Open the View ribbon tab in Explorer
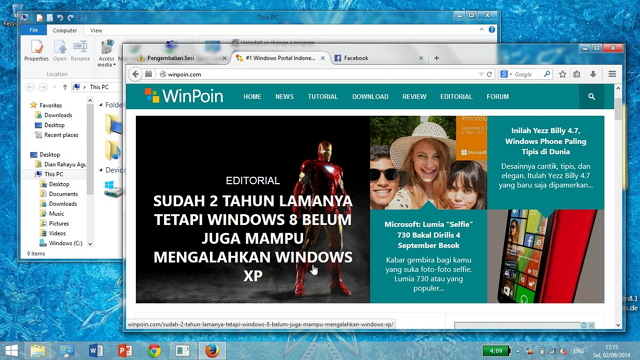The width and height of the screenshot is (640, 360). click(x=96, y=30)
